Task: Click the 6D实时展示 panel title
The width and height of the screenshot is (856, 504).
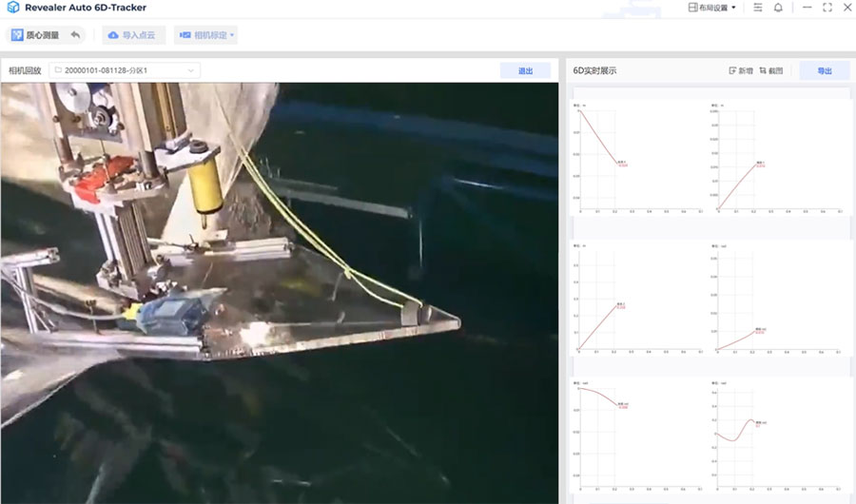Action: point(594,70)
